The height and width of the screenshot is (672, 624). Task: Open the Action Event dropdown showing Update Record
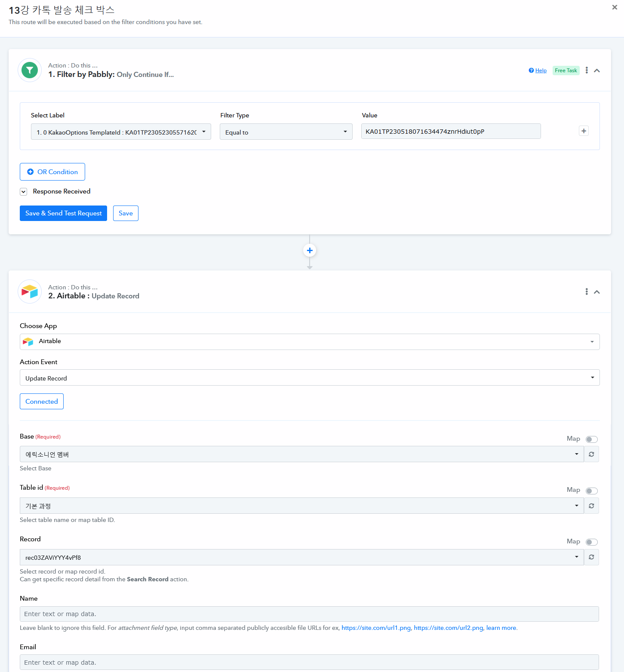click(310, 378)
